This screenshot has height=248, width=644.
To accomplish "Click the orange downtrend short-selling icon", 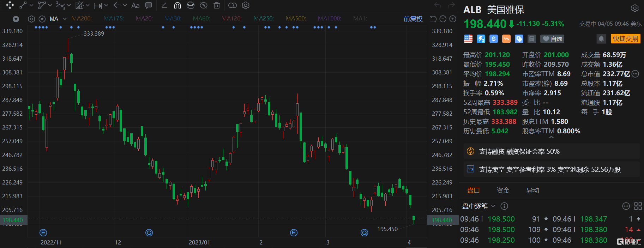I will [506, 39].
